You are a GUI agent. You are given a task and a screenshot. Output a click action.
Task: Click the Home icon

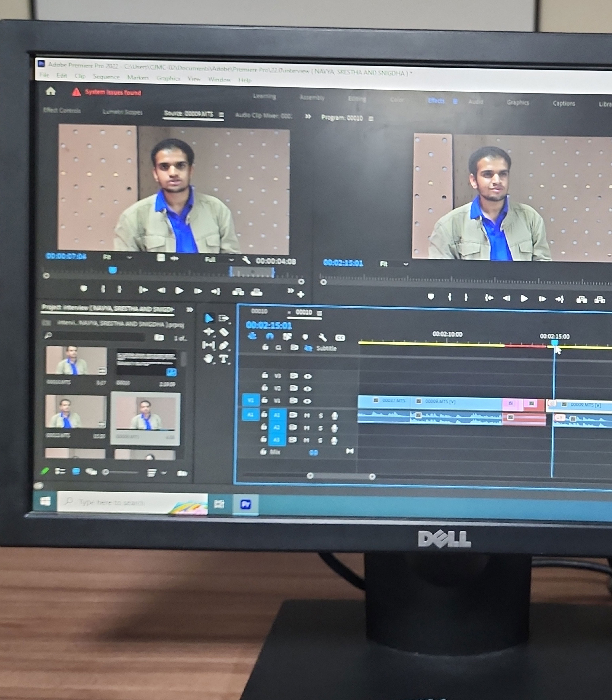pos(51,91)
